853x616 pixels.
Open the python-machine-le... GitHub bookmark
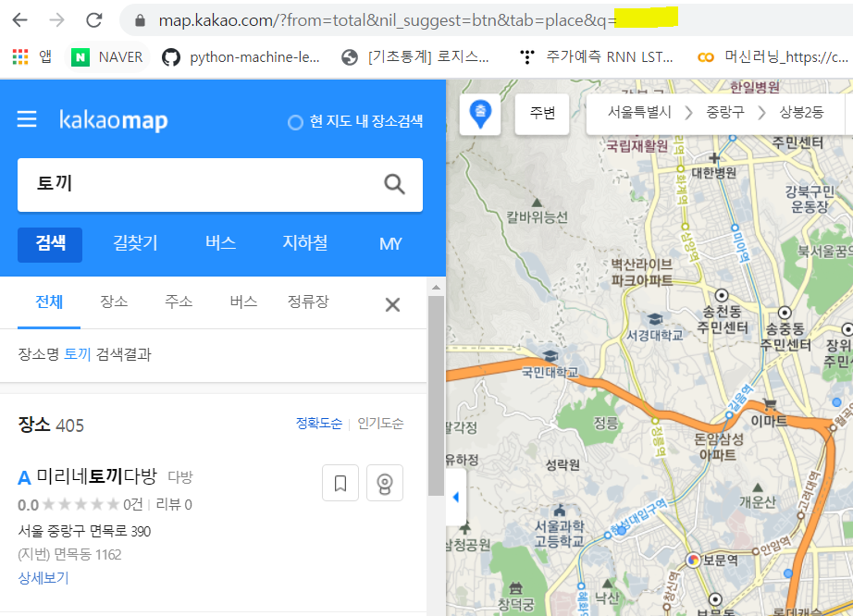click(x=241, y=56)
